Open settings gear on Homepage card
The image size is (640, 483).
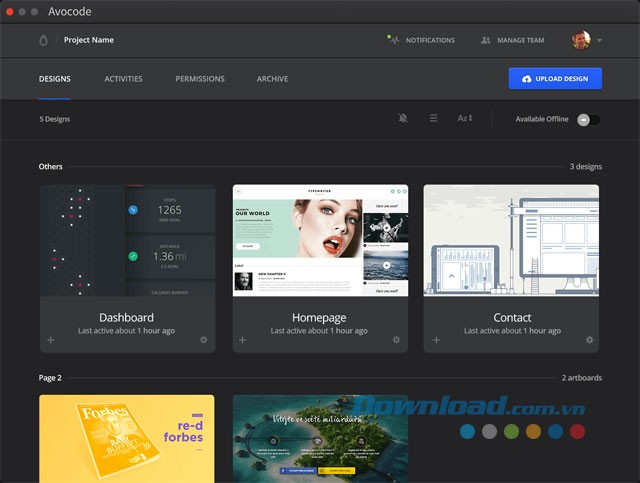[x=396, y=340]
